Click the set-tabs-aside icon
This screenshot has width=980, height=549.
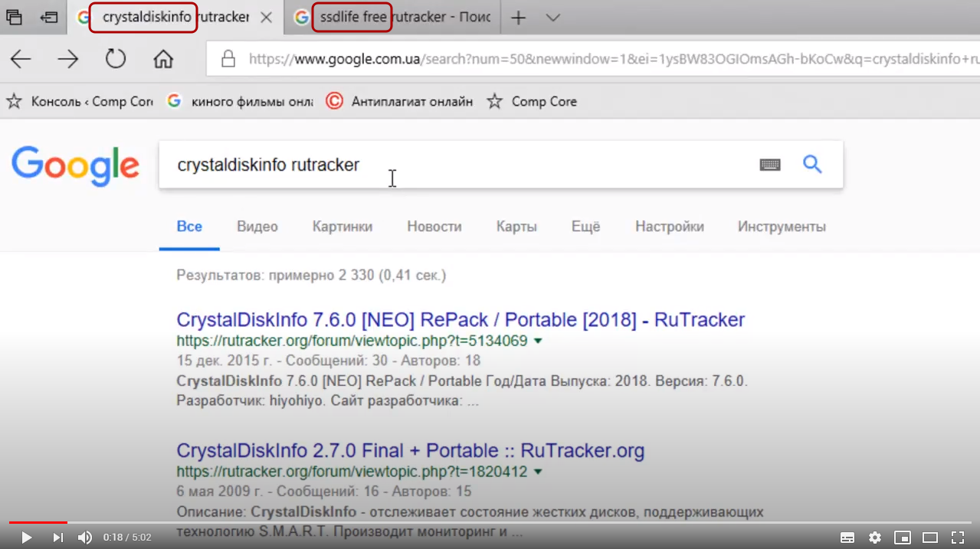tap(49, 18)
